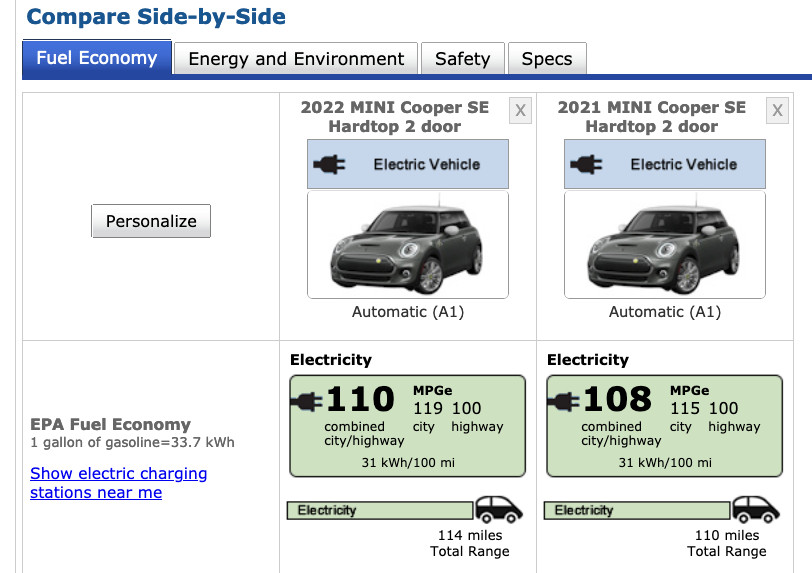Click 31 kWh/100 mi in the 2021 box

[665, 463]
